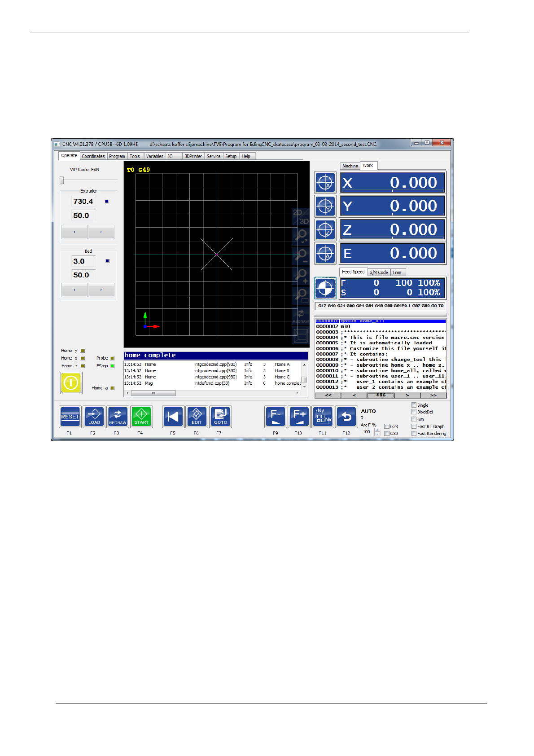
Task: Click the RESET F1 button icon
Action: click(70, 417)
